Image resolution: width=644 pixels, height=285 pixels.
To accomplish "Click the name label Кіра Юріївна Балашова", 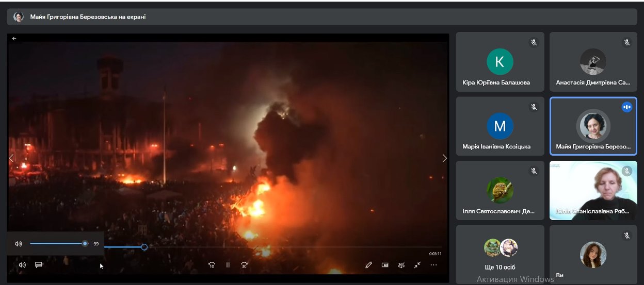I will pos(496,82).
